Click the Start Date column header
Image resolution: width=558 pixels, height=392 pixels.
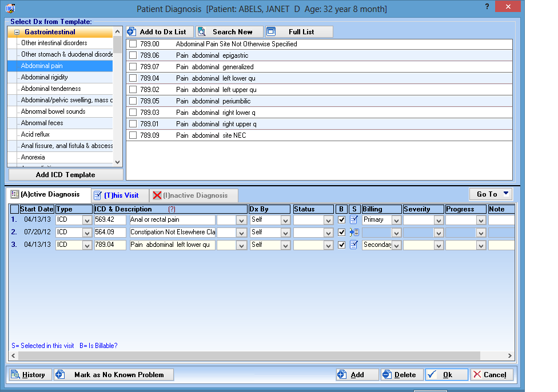pyautogui.click(x=37, y=209)
